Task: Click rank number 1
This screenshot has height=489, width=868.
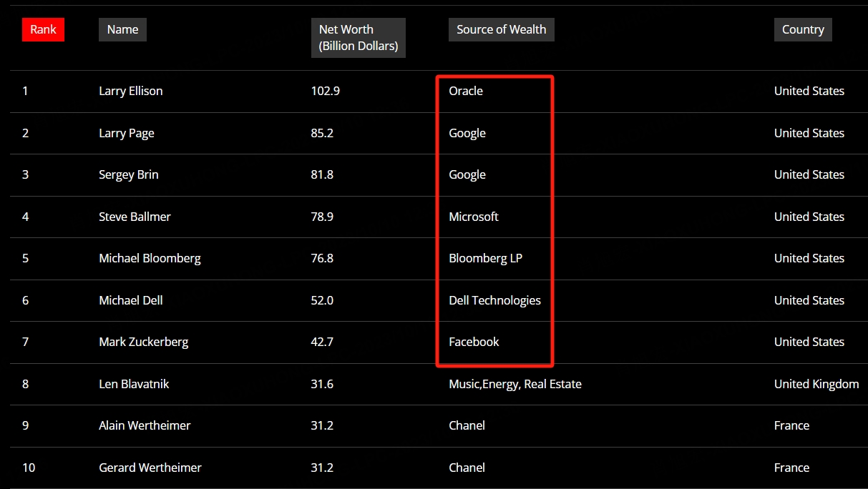Action: coord(25,91)
